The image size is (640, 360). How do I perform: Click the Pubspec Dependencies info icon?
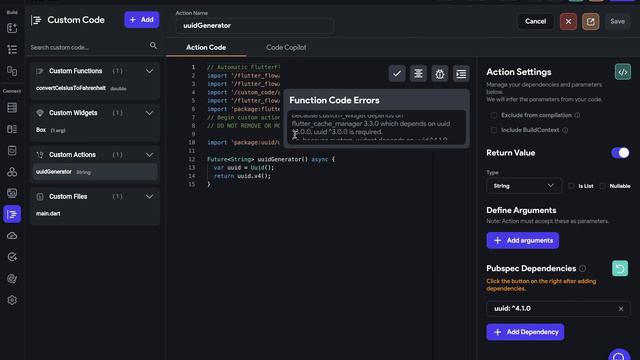[582, 269]
